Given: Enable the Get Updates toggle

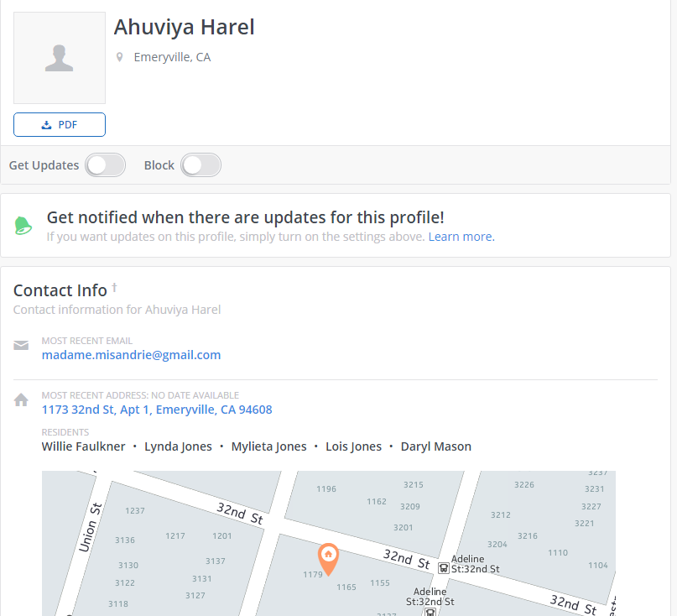Looking at the screenshot, I should pyautogui.click(x=106, y=165).
